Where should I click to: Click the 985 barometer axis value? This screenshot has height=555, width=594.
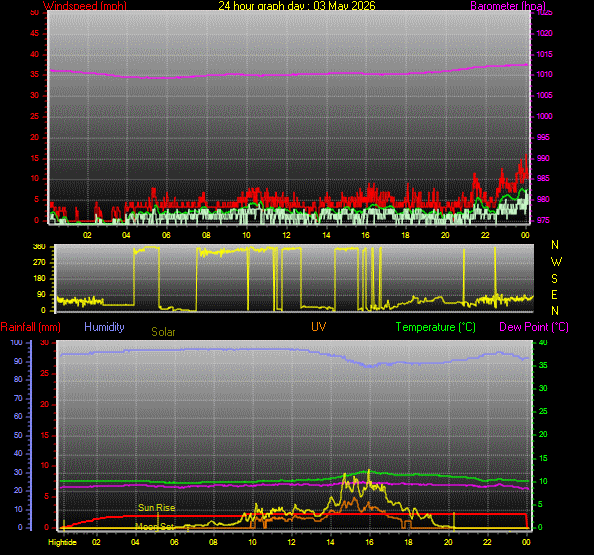pos(543,178)
